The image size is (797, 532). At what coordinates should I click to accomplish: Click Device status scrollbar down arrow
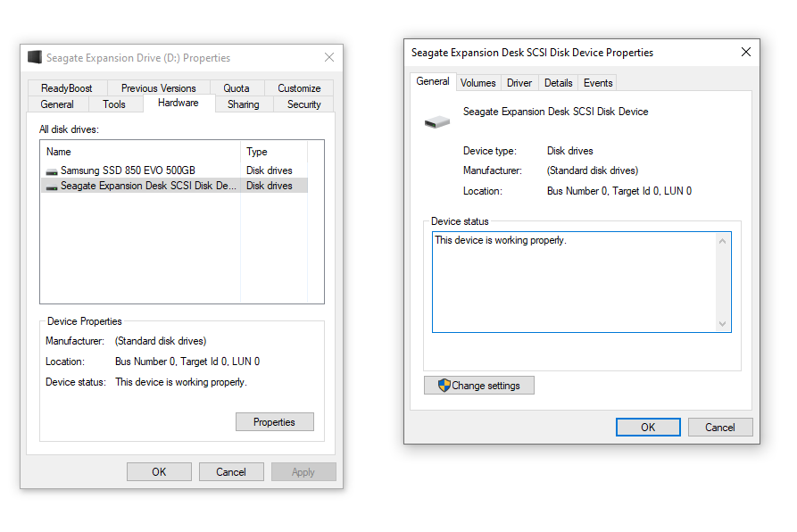click(722, 324)
